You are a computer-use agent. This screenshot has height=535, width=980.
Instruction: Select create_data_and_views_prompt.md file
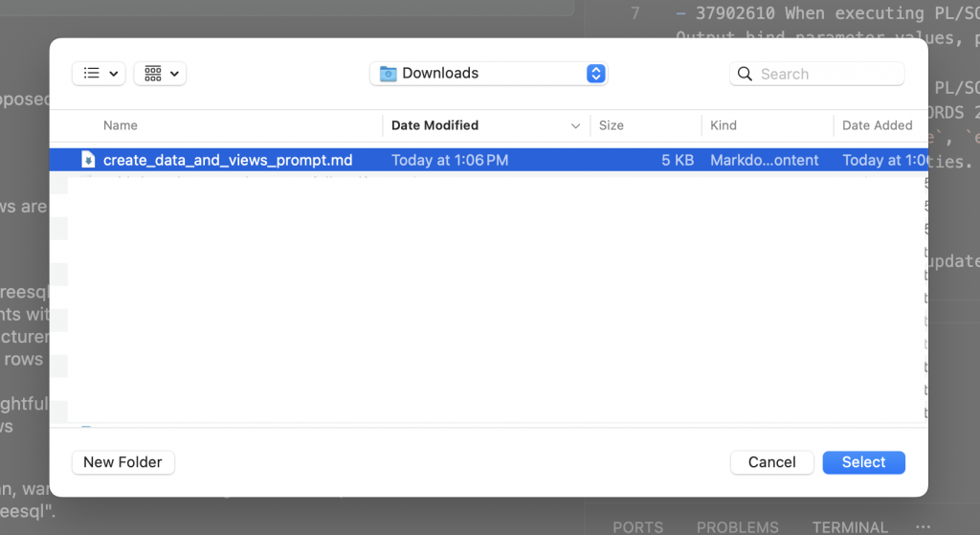489,160
